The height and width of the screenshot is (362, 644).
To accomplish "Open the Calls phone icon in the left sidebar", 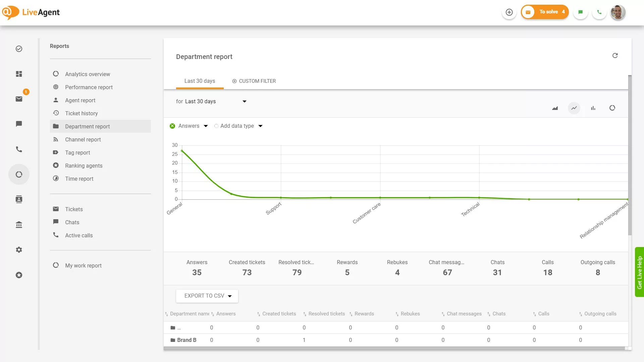I will [19, 149].
